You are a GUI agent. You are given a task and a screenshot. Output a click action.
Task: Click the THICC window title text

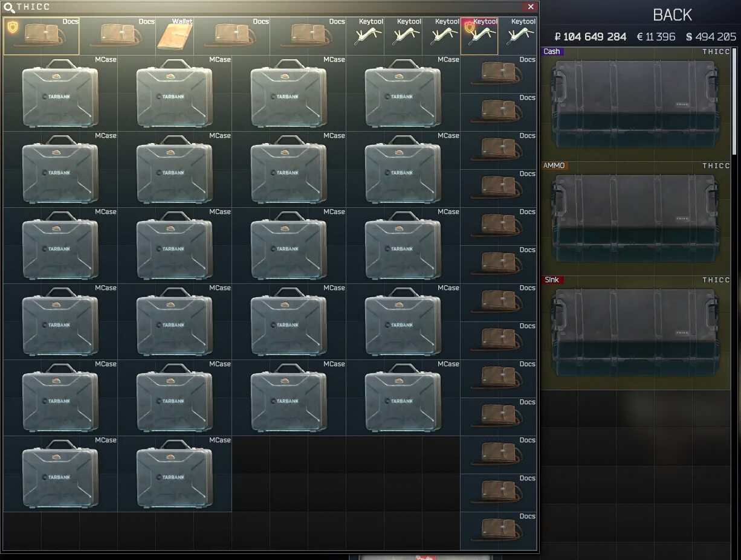34,7
